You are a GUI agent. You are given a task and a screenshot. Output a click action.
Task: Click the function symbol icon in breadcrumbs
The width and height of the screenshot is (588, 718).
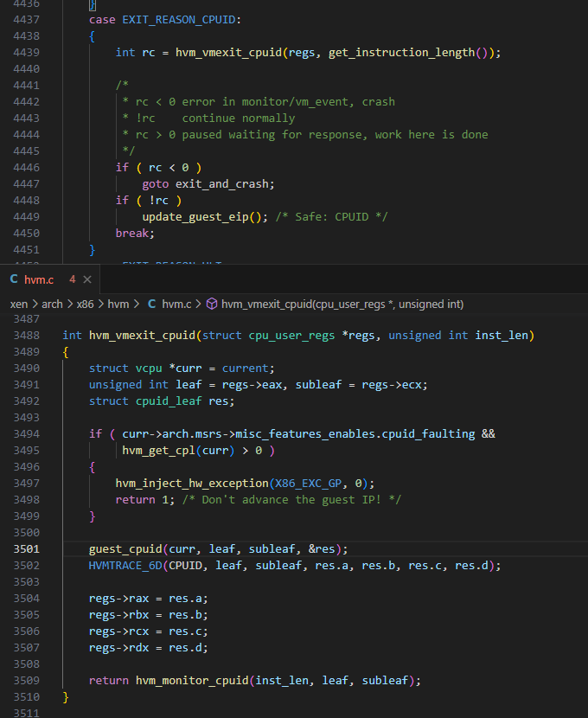[x=212, y=305]
